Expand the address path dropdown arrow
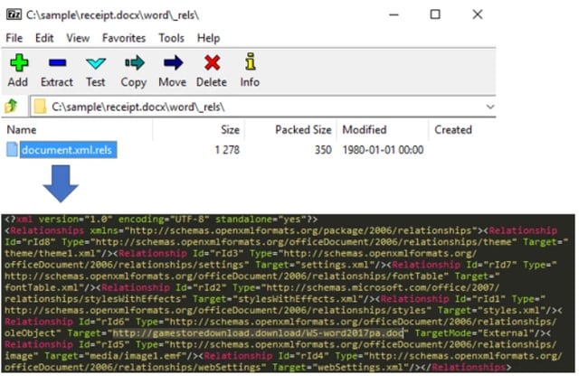The width and height of the screenshot is (588, 384). (x=489, y=107)
